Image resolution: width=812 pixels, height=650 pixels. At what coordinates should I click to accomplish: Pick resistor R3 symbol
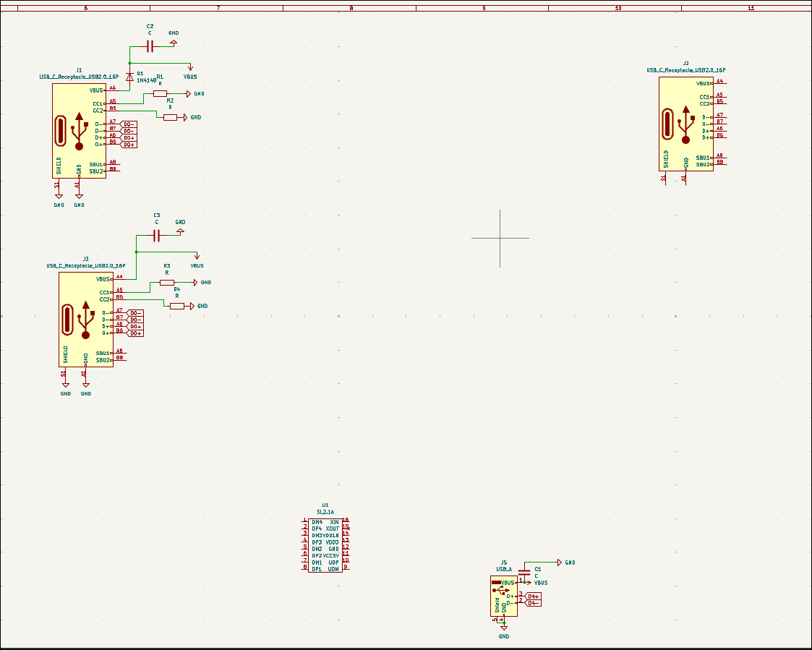(x=167, y=283)
